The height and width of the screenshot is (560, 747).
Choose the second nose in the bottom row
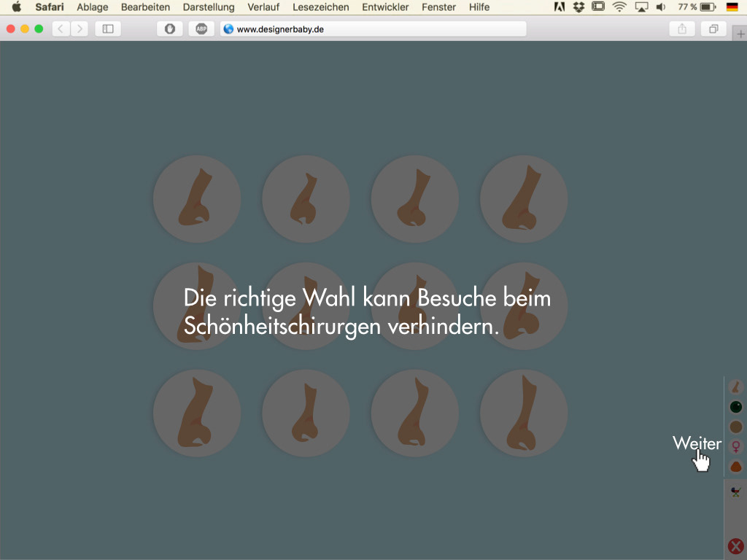(x=306, y=413)
